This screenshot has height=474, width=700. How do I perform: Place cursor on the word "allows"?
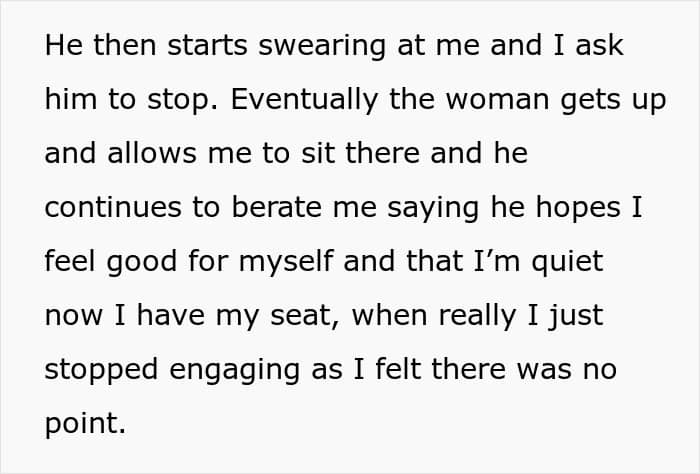[x=151, y=153]
